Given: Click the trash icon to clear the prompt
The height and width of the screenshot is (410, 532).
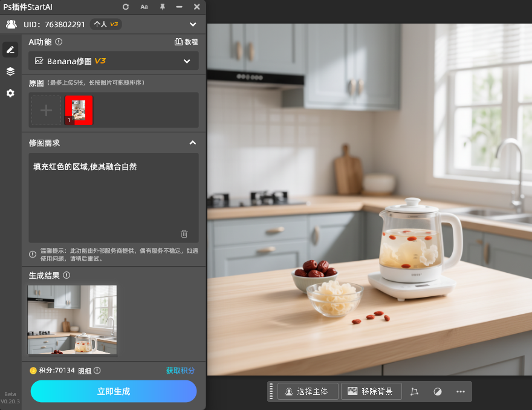Looking at the screenshot, I should click(184, 233).
